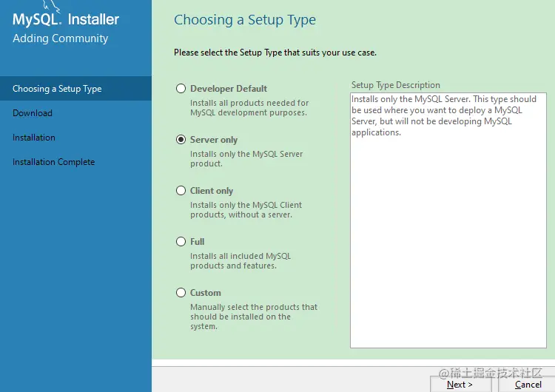Viewport: 555px width, 392px height.
Task: Select the Developer Default radio button
Action: (x=181, y=89)
